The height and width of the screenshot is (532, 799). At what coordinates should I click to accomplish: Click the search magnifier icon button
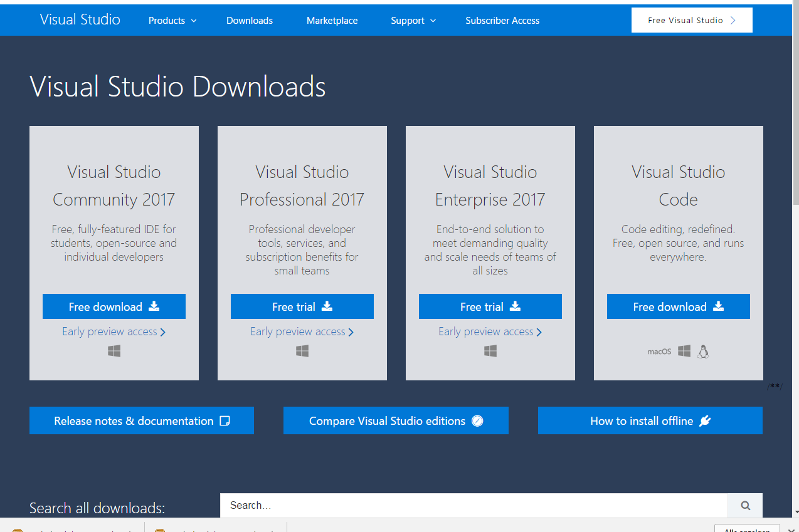(745, 505)
